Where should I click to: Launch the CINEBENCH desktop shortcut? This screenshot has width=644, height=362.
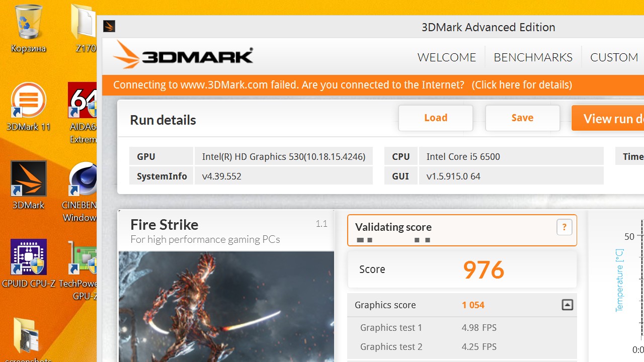80,192
